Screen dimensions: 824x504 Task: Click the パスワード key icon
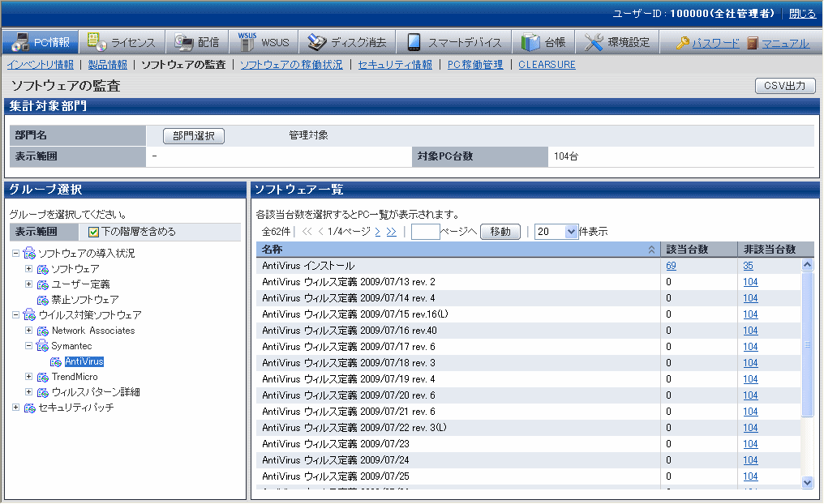pyautogui.click(x=683, y=43)
